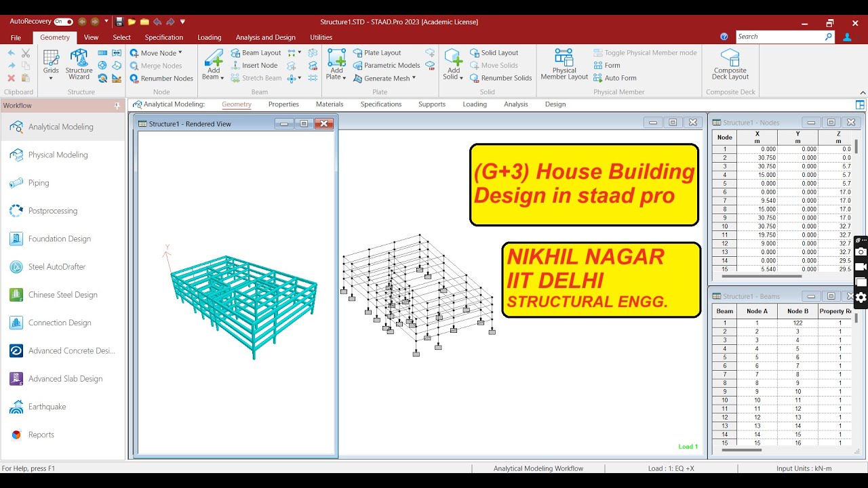Click the layout icon at right of page tabs
The image size is (868, 488).
coord(860,104)
